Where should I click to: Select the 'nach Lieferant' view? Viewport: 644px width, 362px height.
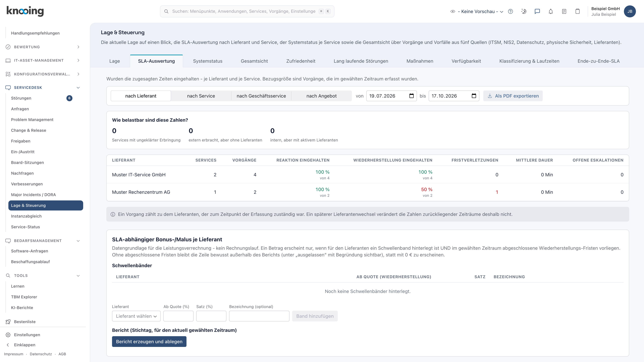coord(141,96)
